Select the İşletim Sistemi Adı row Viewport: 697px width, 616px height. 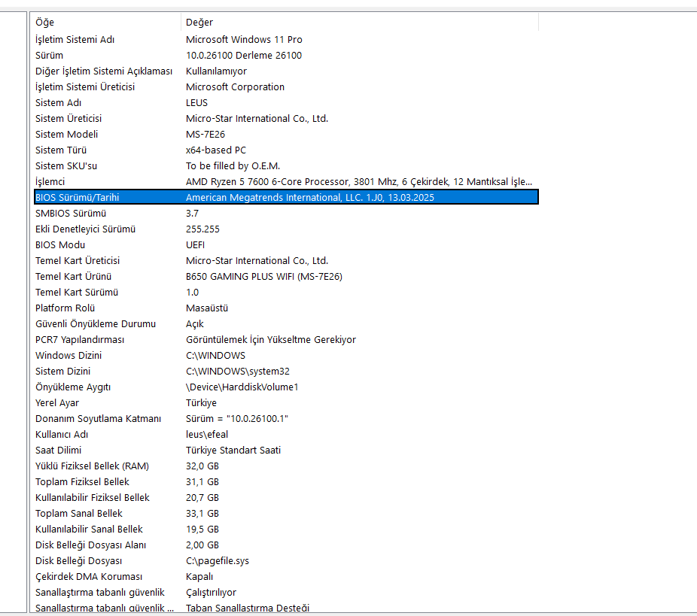286,40
